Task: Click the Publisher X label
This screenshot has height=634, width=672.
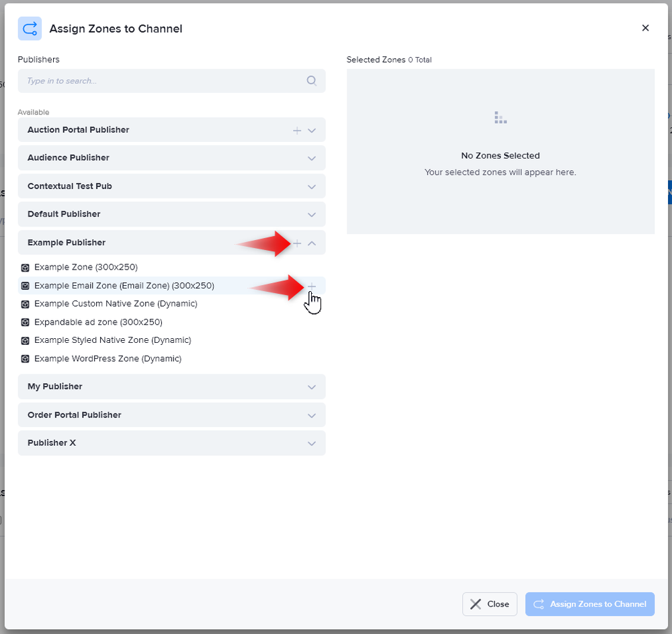Action: point(52,442)
